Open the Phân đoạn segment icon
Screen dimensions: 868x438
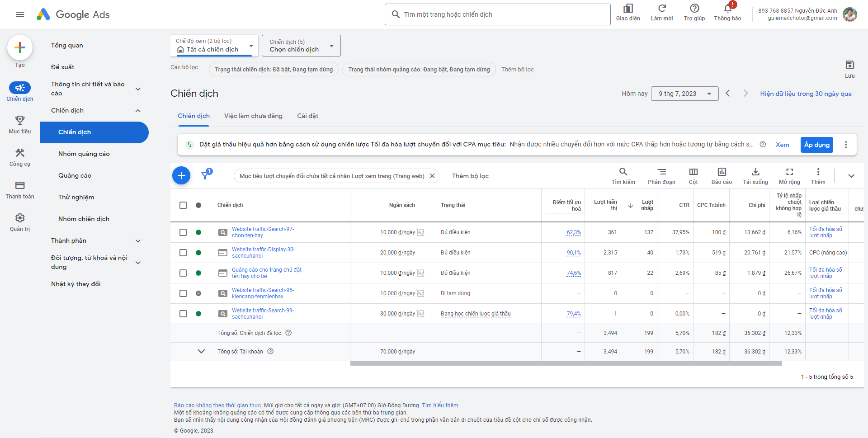coord(661,175)
